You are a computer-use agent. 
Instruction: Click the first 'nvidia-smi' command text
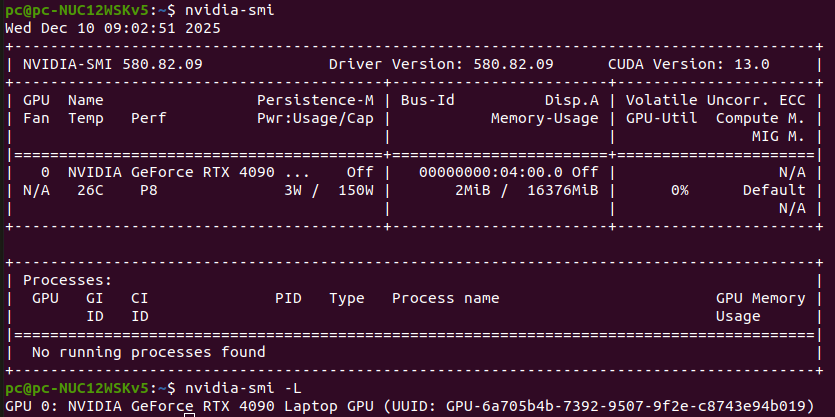(230, 10)
